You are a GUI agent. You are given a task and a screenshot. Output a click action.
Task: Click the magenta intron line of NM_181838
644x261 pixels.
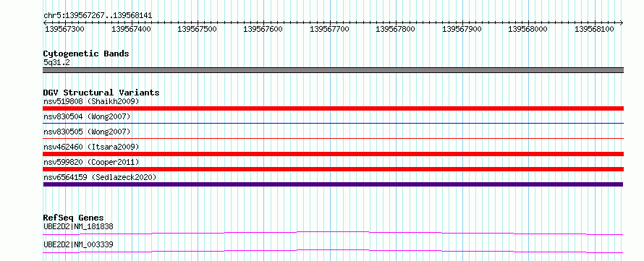coord(333,233)
